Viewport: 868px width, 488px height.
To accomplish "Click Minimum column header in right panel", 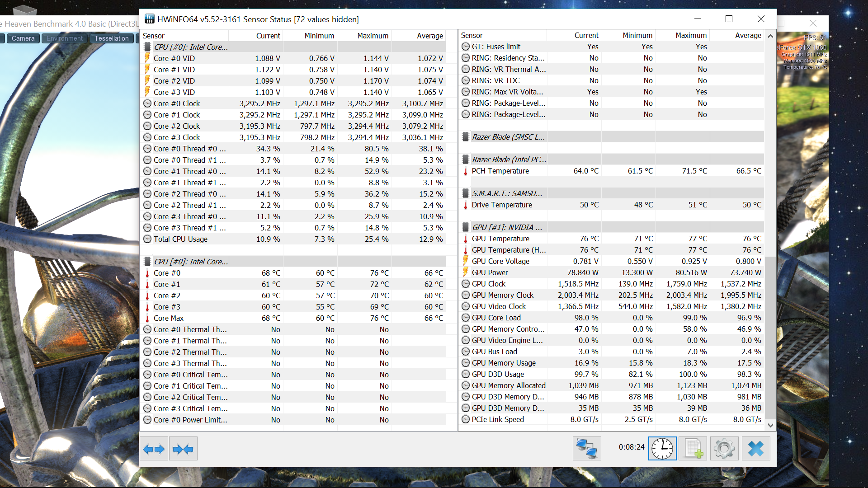I will [x=628, y=35].
